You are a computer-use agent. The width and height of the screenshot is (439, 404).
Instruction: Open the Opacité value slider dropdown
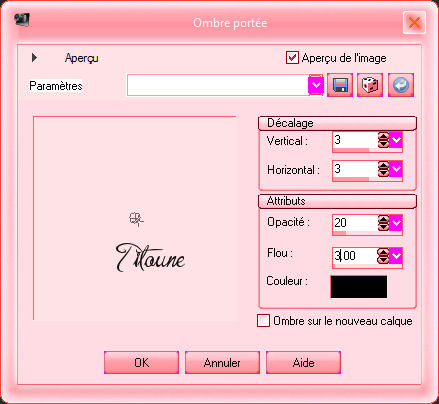[x=396, y=223]
